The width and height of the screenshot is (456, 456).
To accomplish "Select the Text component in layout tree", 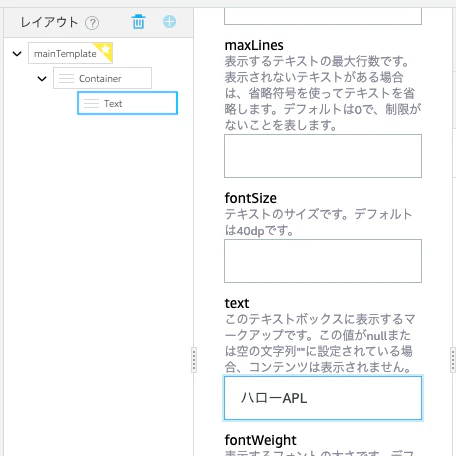I will pyautogui.click(x=127, y=103).
